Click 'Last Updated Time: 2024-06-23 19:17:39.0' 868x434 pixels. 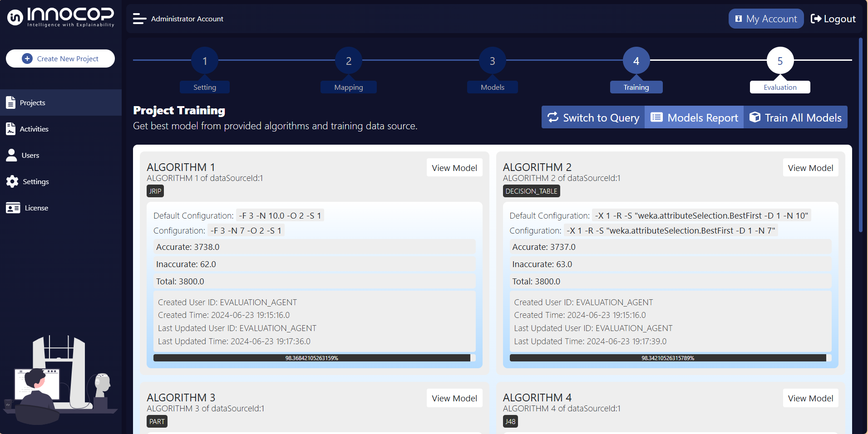click(590, 341)
